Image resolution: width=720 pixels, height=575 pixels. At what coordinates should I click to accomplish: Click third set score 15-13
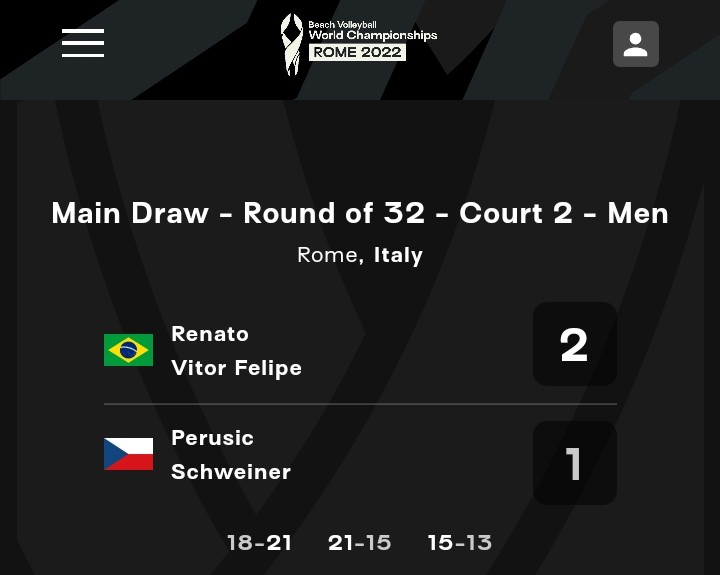459,543
